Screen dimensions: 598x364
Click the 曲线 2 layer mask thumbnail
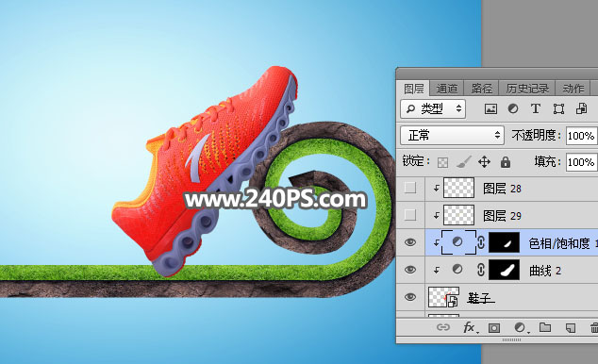[505, 270]
